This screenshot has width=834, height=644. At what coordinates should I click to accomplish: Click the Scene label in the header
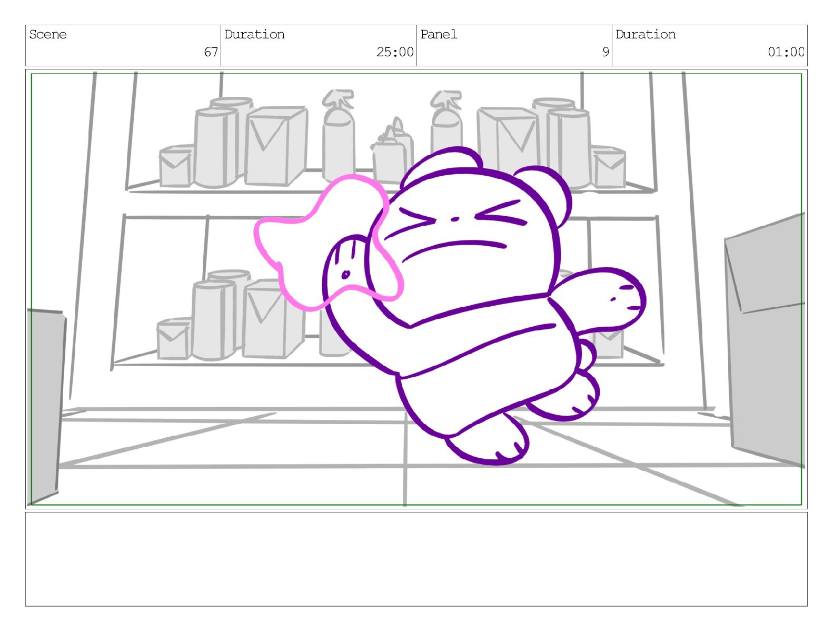48,35
